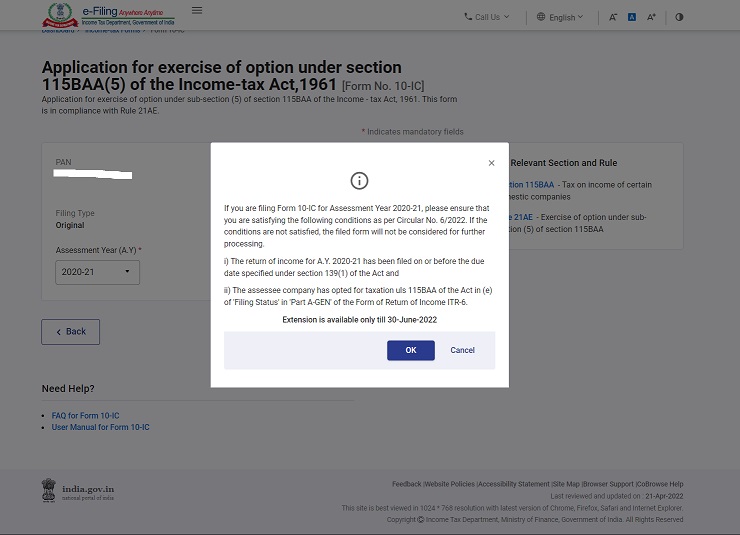Screen dimensions: 740x535
Task: Open User Manual for Form 10-IC
Action: click(100, 427)
